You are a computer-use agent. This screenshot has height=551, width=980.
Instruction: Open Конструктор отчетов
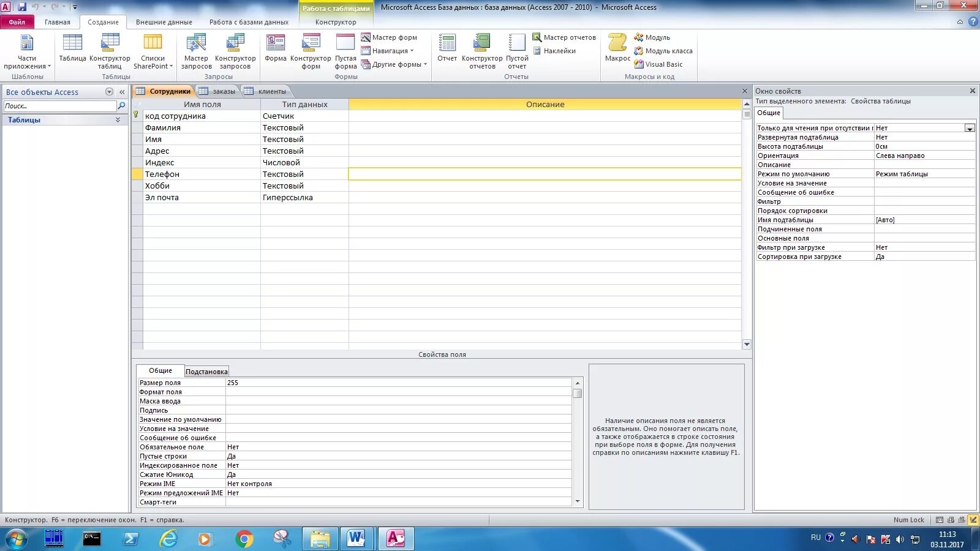pos(482,52)
